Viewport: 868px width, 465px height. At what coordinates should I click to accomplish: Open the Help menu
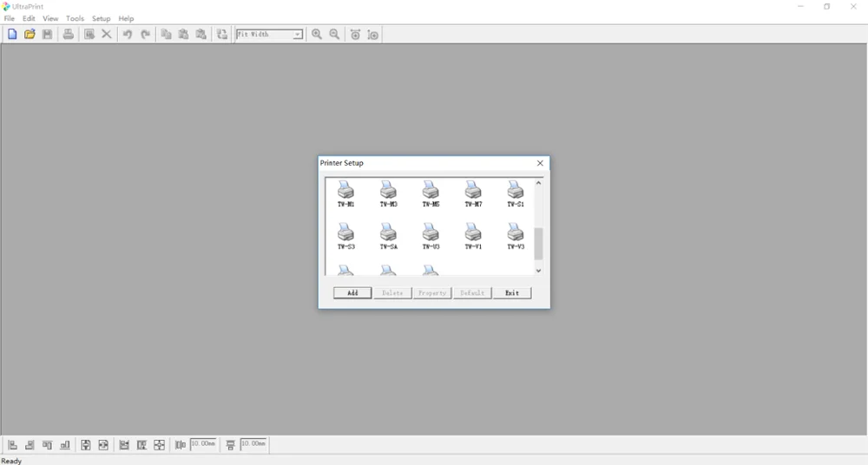coord(126,18)
